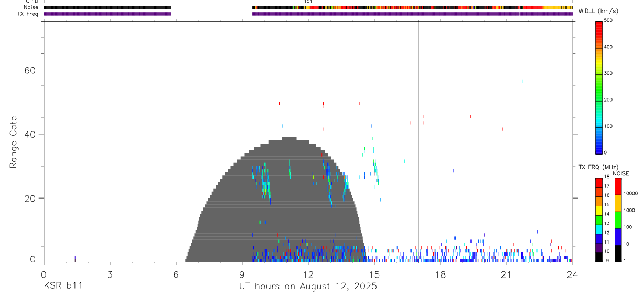Select the Noise strip along the top
This screenshot has height=297, width=644.
click(308, 7)
